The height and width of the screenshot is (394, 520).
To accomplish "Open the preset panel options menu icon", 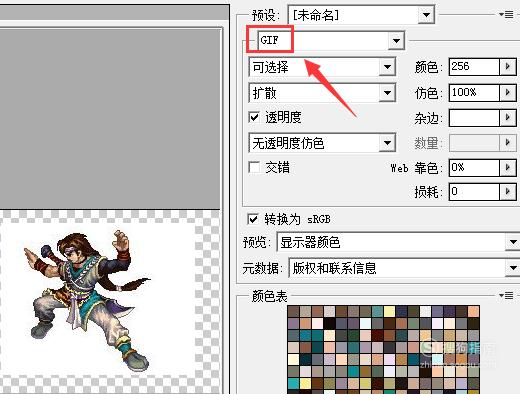I will pos(506,14).
